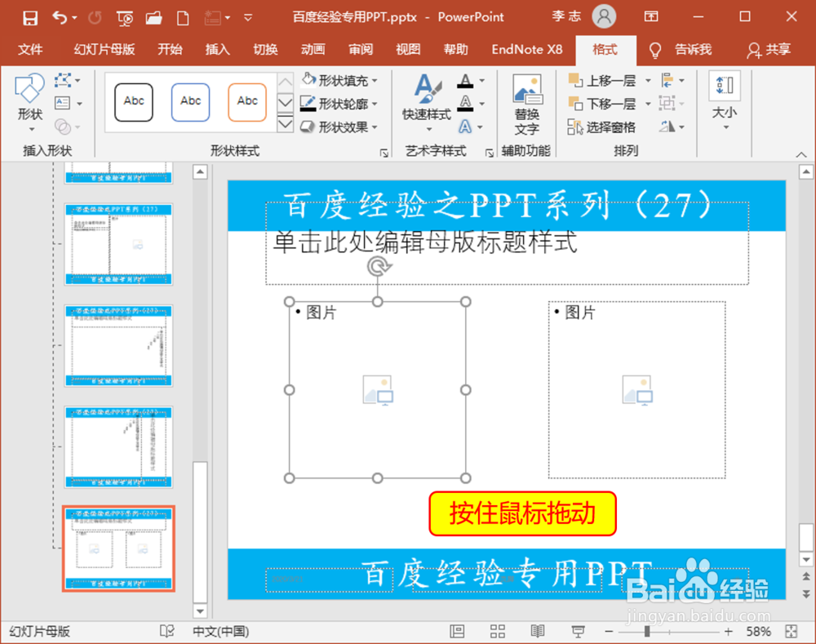This screenshot has height=644, width=816.
Task: Click the right picture placeholder icon
Action: pos(637,390)
